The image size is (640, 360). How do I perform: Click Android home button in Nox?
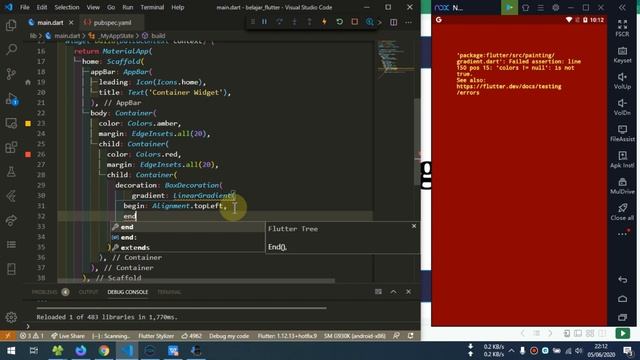(x=622, y=299)
